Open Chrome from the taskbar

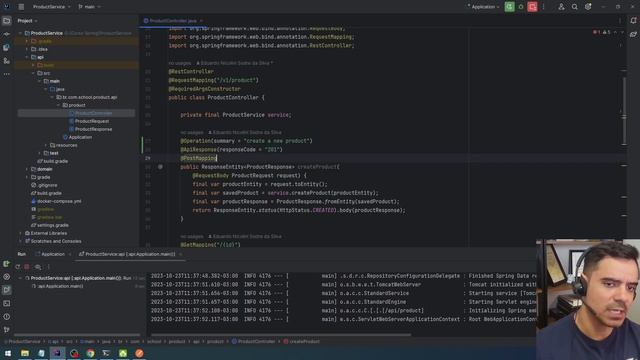[90, 353]
